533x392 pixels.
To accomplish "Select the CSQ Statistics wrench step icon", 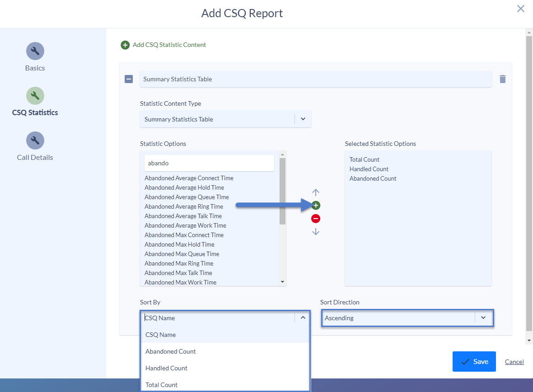I will tap(35, 96).
